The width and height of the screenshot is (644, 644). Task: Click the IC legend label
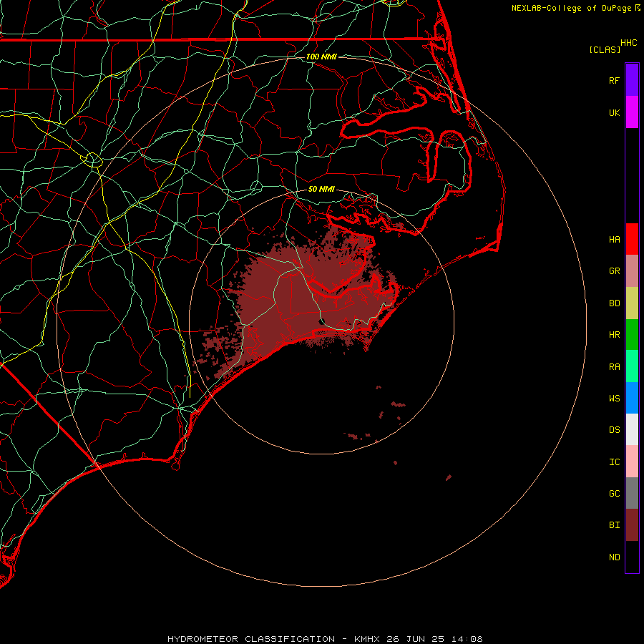tap(614, 462)
